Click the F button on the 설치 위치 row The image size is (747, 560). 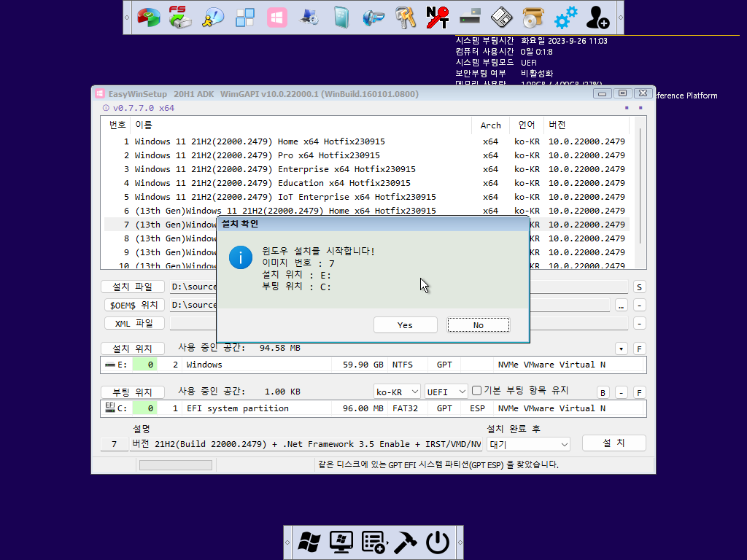(x=639, y=349)
